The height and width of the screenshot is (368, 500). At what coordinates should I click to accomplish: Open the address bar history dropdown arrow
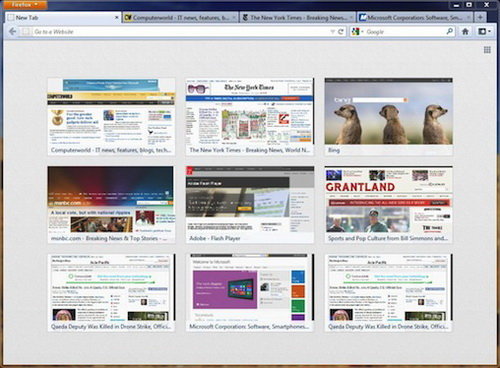tap(332, 32)
